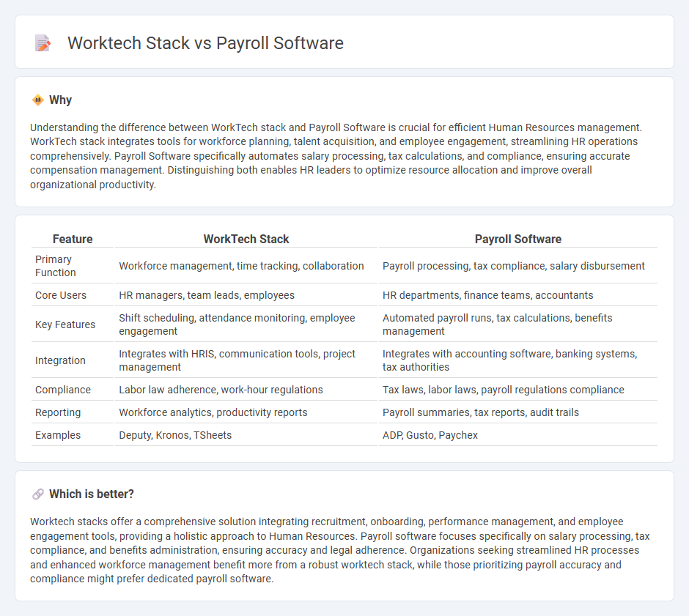Click cell 'Workforce management, time tracking, collaboration'
Screen dimensions: 689x616
(246, 266)
